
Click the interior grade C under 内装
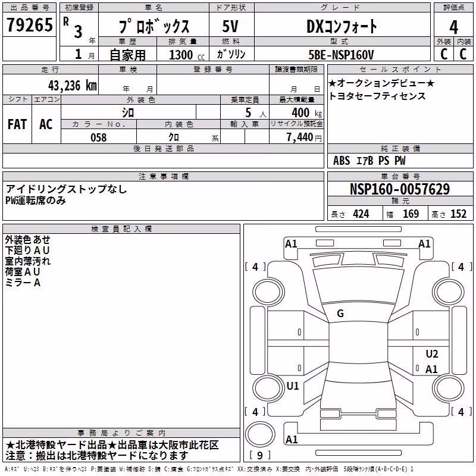[x=463, y=54]
